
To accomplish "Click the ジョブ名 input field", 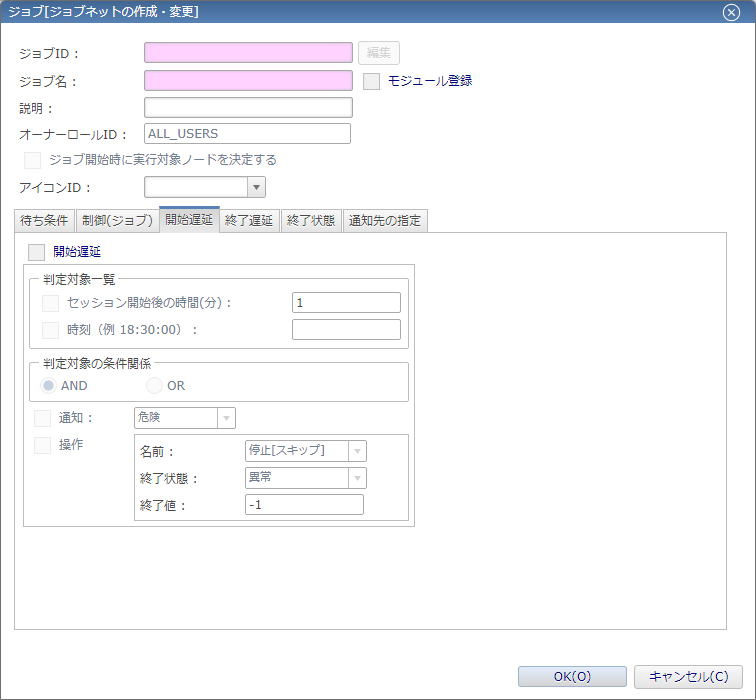I will point(248,81).
